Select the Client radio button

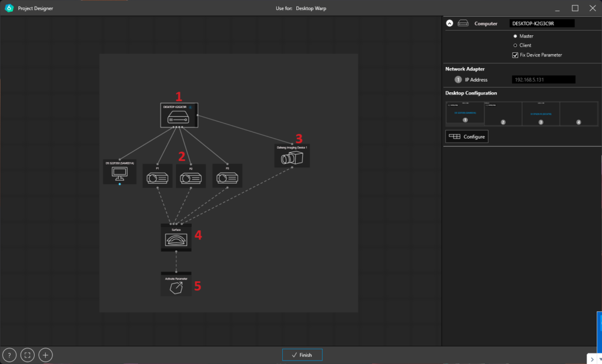[516, 45]
